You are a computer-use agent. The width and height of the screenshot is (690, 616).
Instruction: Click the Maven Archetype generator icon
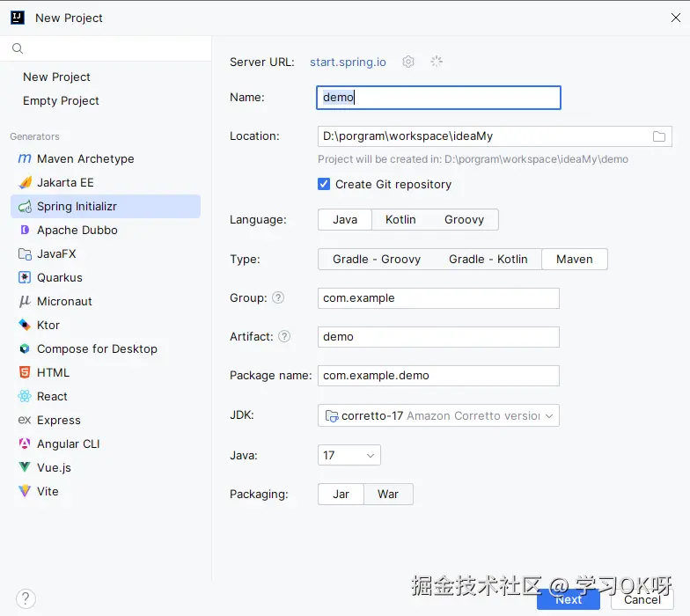(25, 158)
